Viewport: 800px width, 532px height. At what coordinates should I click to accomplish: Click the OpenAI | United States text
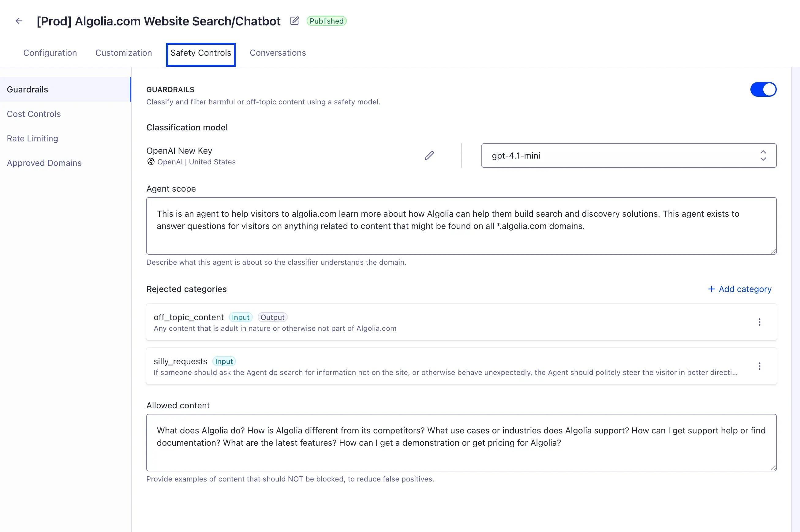pyautogui.click(x=196, y=162)
